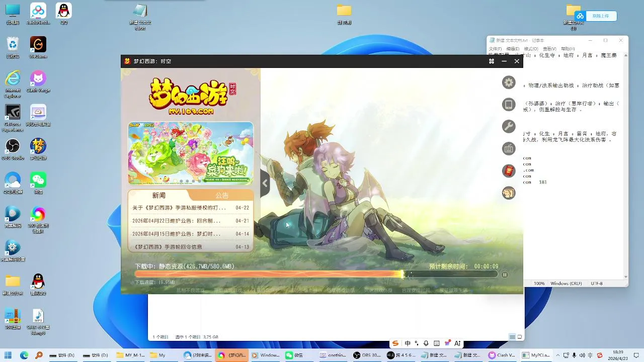Open Microsoft Edge from taskbar

point(24,355)
